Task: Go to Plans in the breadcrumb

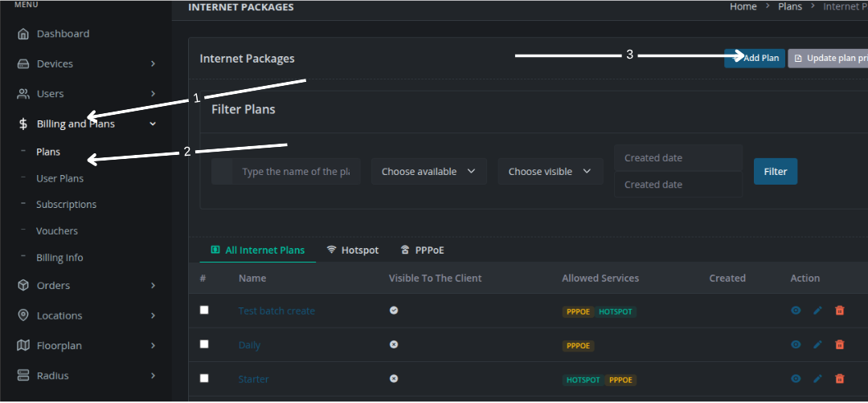Action: (790, 6)
